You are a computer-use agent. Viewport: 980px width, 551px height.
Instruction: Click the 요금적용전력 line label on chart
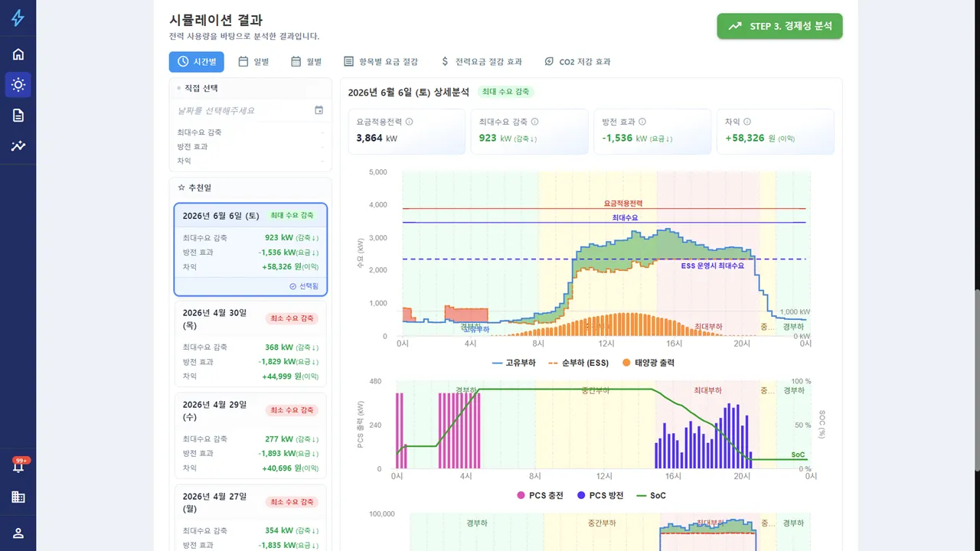[x=623, y=204]
